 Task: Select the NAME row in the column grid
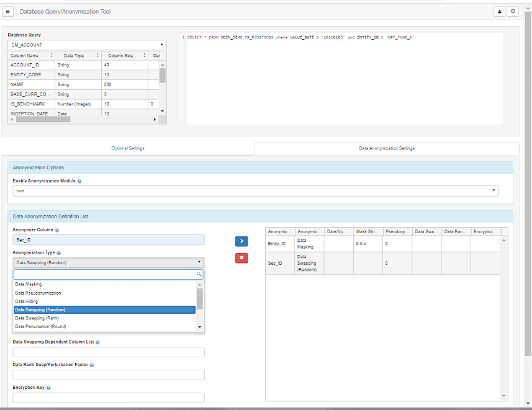[x=83, y=84]
